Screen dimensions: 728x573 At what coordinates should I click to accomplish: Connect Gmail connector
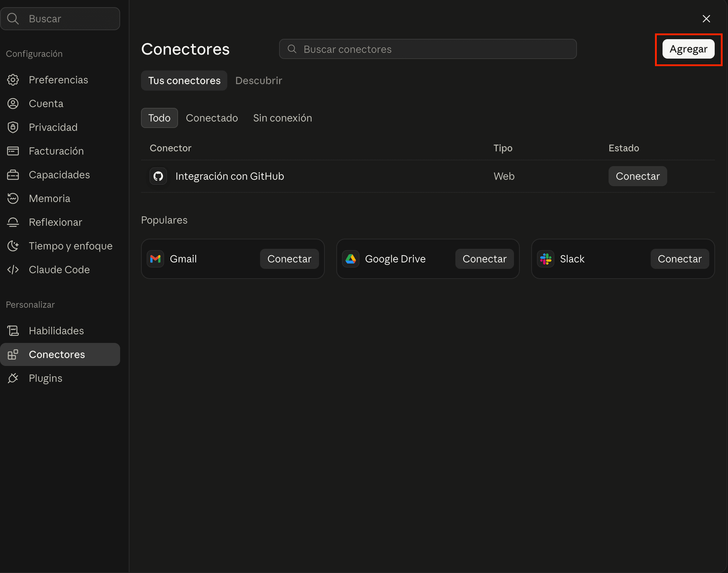click(290, 259)
